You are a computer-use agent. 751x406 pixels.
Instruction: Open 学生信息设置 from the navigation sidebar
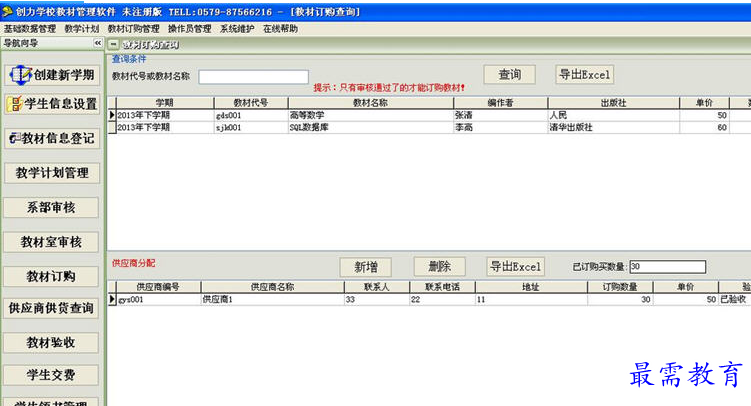pyautogui.click(x=52, y=104)
